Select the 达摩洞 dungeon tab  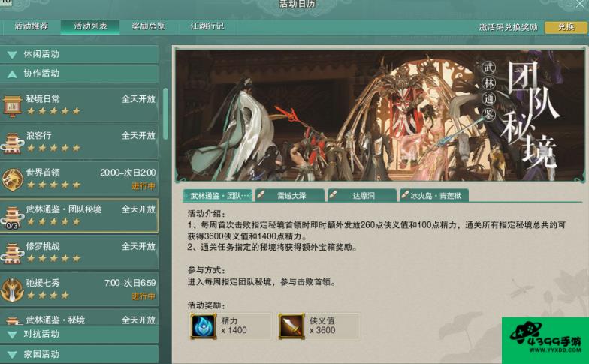point(362,195)
